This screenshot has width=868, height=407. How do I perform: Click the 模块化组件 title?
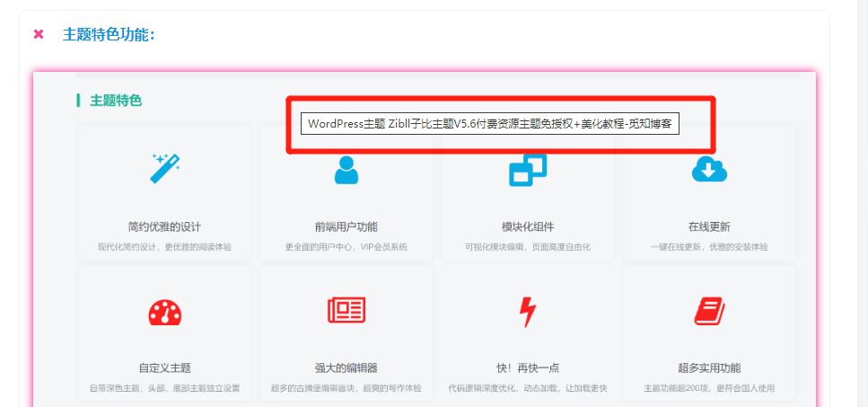[x=528, y=227]
